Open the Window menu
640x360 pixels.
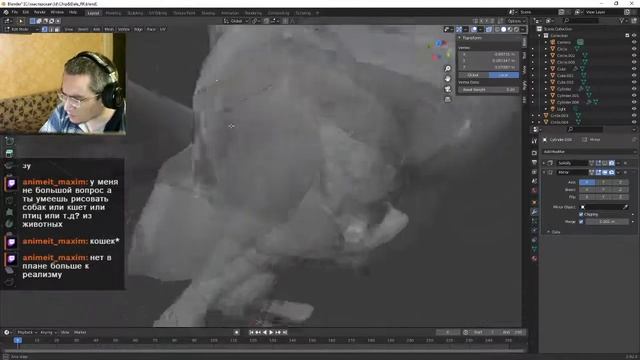tap(57, 12)
